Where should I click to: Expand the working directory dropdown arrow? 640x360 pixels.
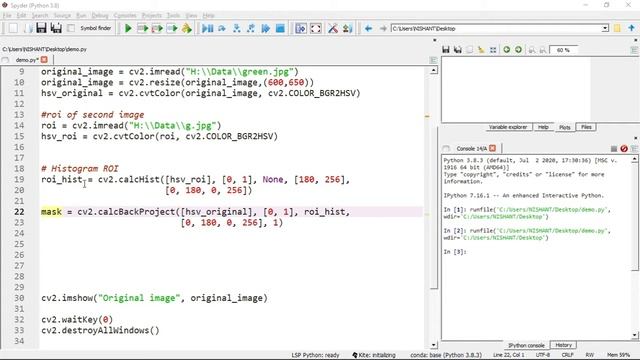click(x=605, y=28)
